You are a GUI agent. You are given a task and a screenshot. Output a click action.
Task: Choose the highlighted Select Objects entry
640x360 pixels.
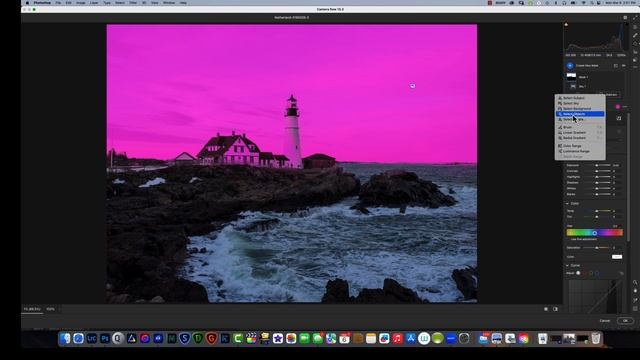580,114
